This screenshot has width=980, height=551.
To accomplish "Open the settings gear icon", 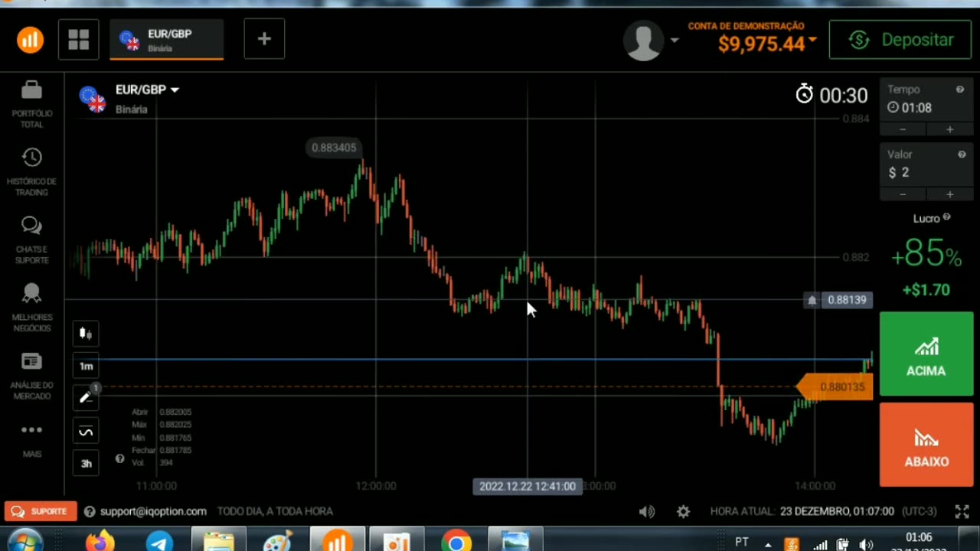I will coord(683,512).
